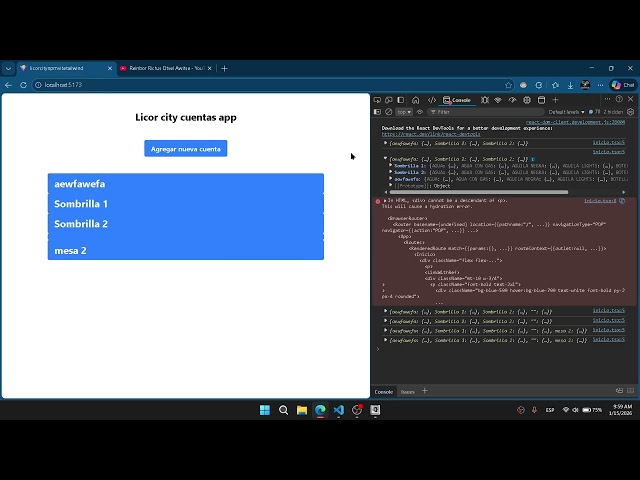Switch to the Console tab
Viewport: 640px width, 480px height.
click(457, 100)
